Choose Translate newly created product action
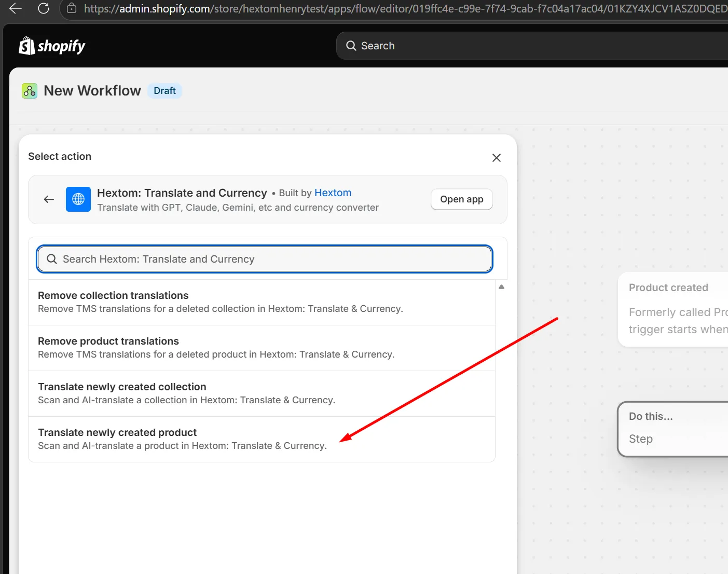Image resolution: width=728 pixels, height=574 pixels. (262, 440)
